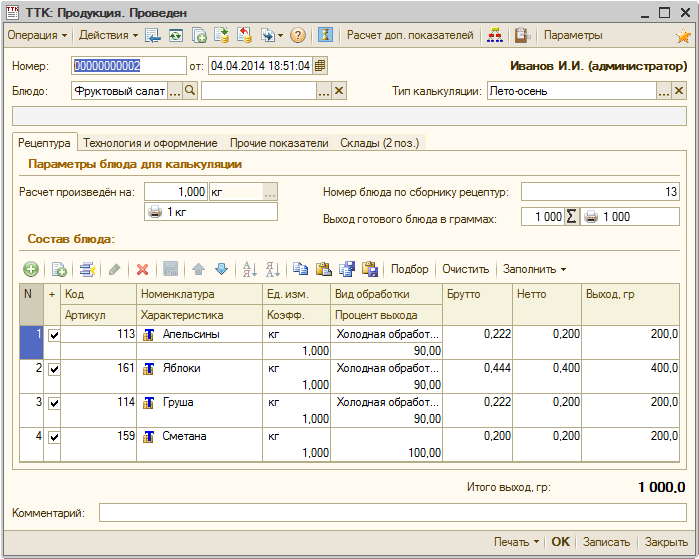
Task: Click into the Номер input field
Action: click(128, 66)
